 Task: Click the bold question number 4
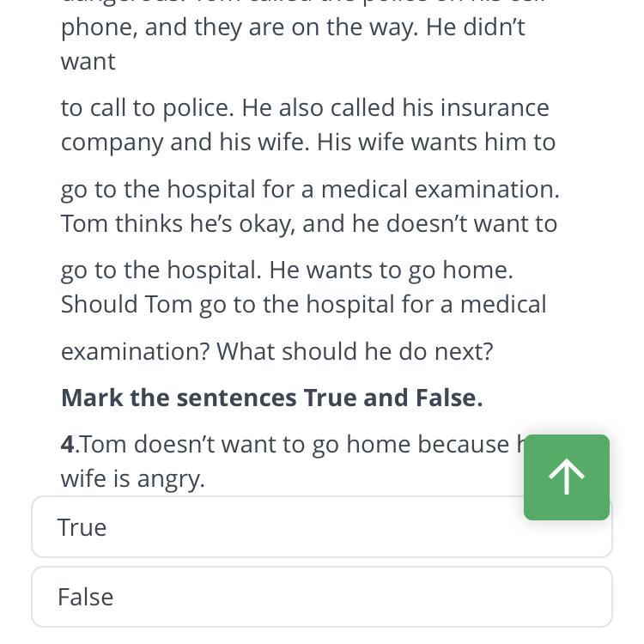coord(67,445)
